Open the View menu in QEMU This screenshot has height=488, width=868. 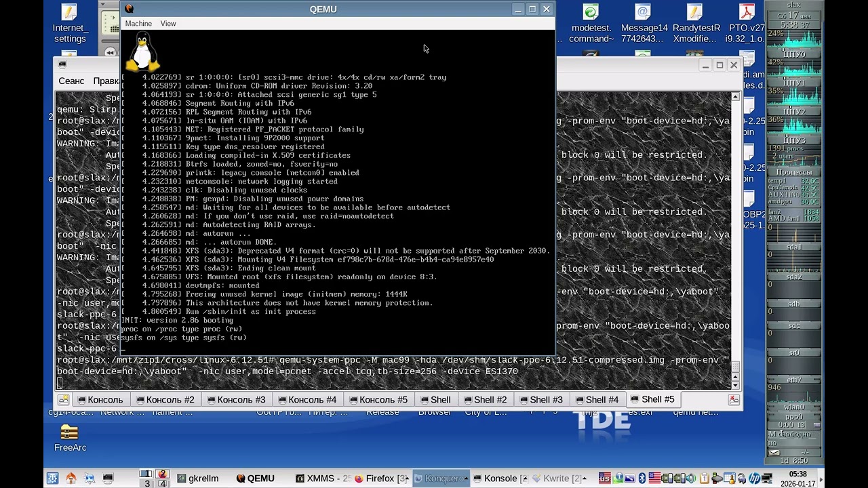(x=168, y=24)
